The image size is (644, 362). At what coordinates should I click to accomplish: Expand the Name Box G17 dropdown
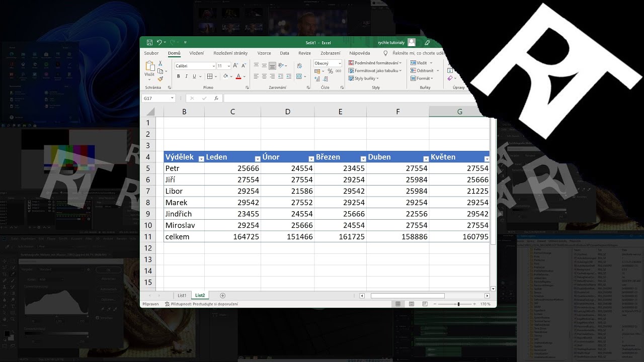172,98
